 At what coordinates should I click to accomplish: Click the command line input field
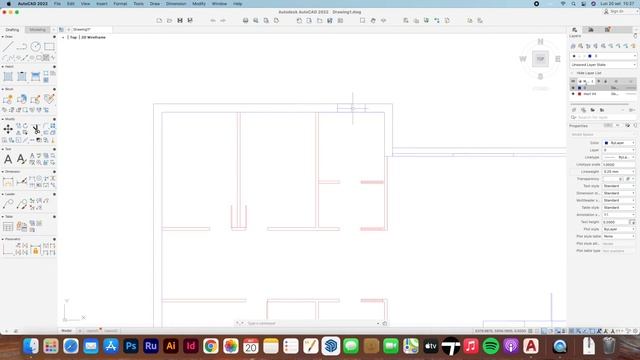coord(311,323)
